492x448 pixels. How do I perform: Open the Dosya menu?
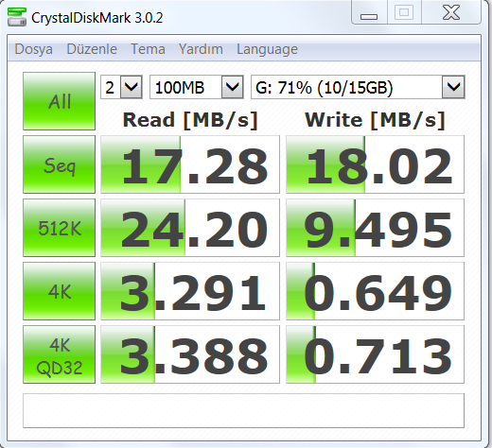[x=33, y=49]
